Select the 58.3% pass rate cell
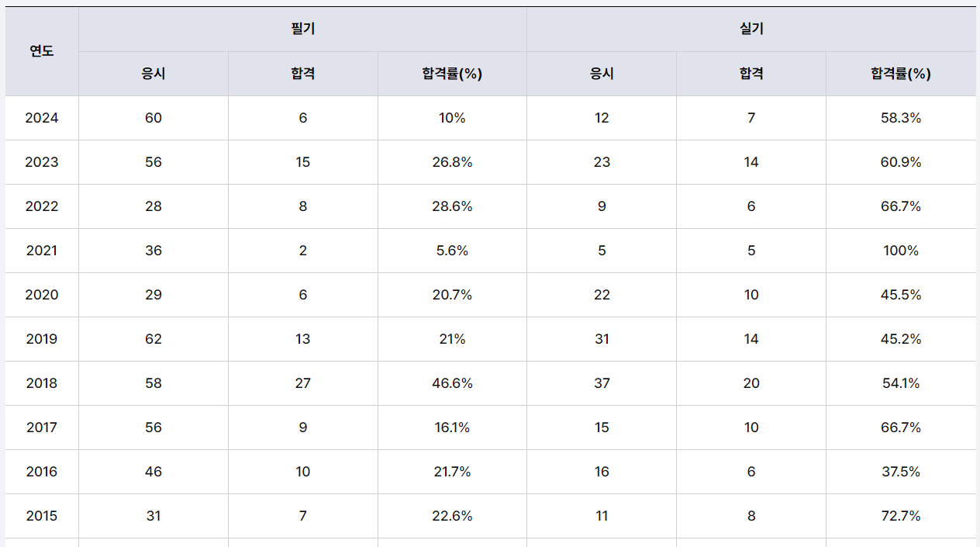 point(901,118)
